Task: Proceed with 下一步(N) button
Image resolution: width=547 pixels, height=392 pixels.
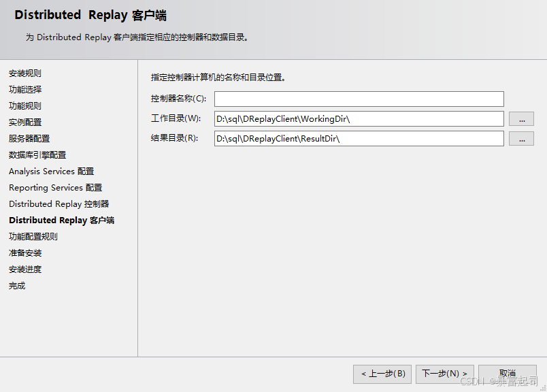Action: point(444,374)
